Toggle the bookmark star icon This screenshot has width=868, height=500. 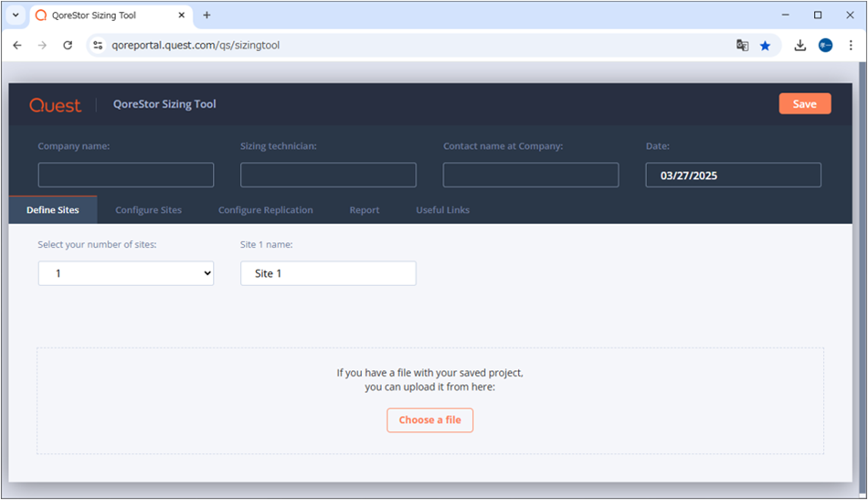pos(765,46)
